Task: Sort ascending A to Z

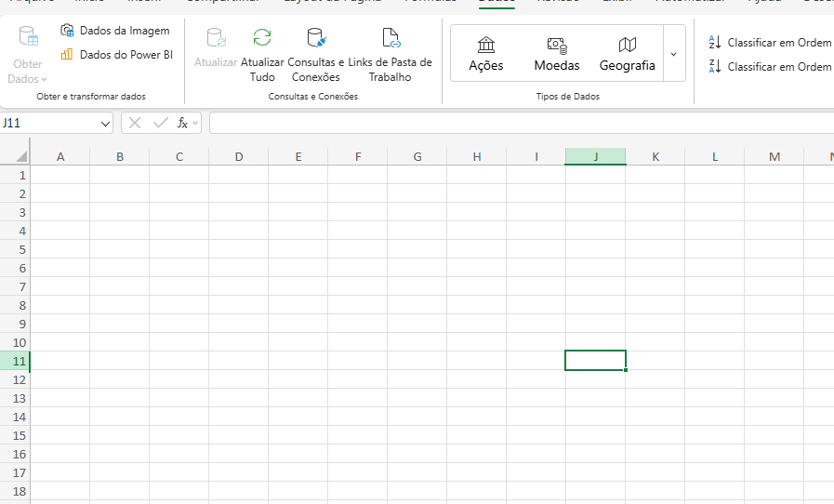Action: click(770, 42)
